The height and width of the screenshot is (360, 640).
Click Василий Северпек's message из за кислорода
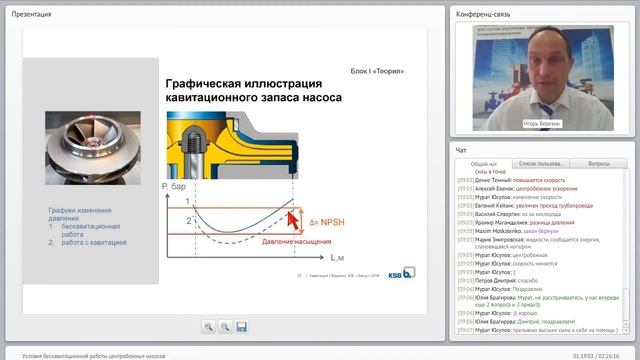(x=541, y=214)
